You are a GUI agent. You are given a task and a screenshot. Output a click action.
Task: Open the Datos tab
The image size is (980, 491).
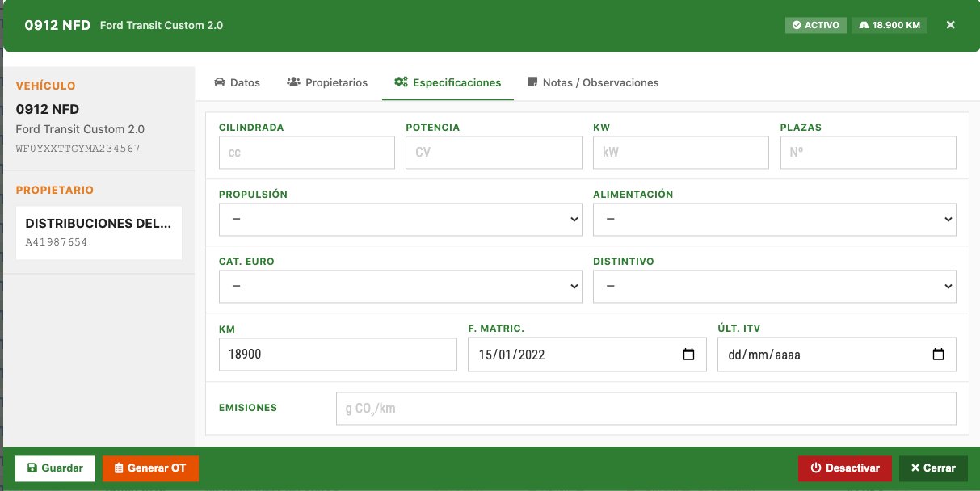click(237, 82)
